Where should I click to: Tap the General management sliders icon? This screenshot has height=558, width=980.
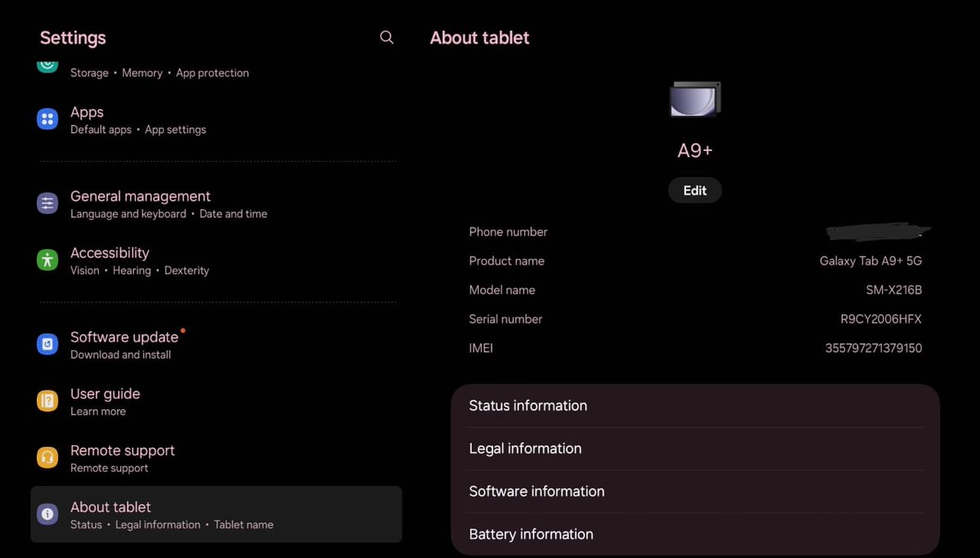tap(47, 203)
